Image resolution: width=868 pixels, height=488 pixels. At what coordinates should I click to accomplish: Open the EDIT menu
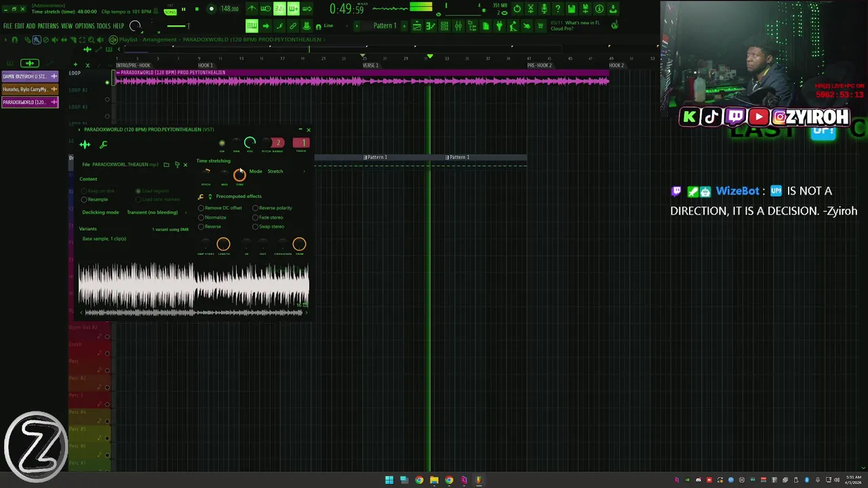pos(19,26)
